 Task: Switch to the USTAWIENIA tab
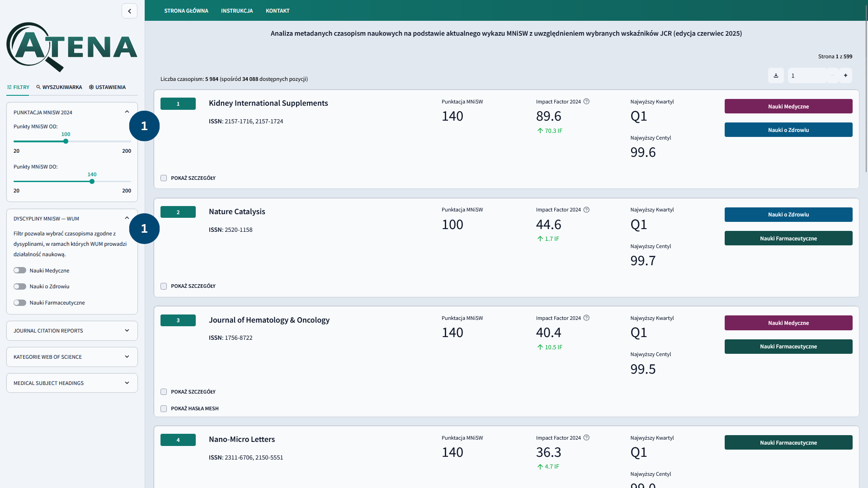tap(107, 87)
